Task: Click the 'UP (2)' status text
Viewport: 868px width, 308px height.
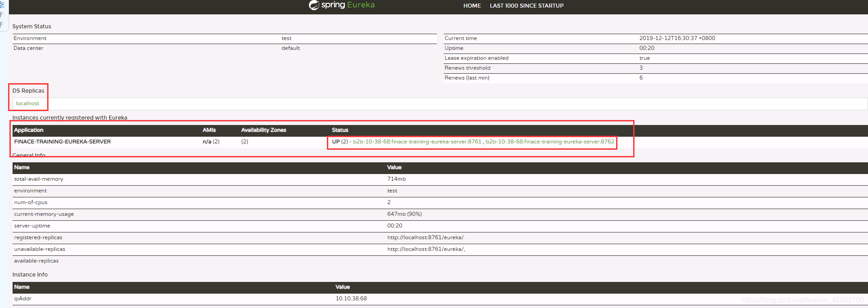Action: tap(340, 142)
